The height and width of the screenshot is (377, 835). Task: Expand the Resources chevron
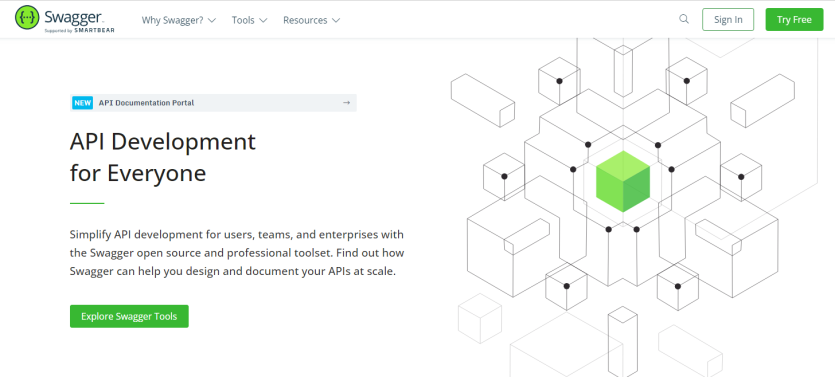click(x=335, y=20)
